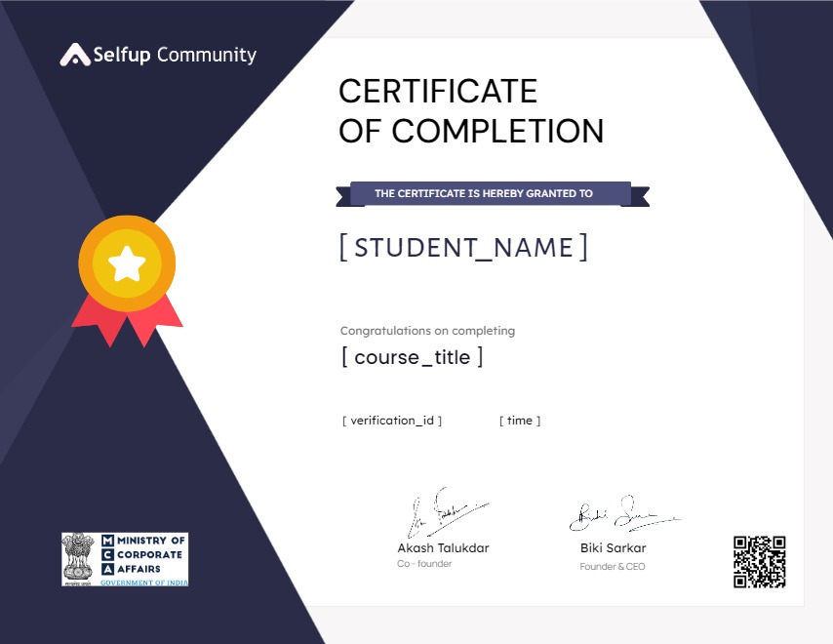Viewport: 833px width, 644px height.
Task: Click the [ verification_id ] placeholder
Action: click(x=392, y=421)
